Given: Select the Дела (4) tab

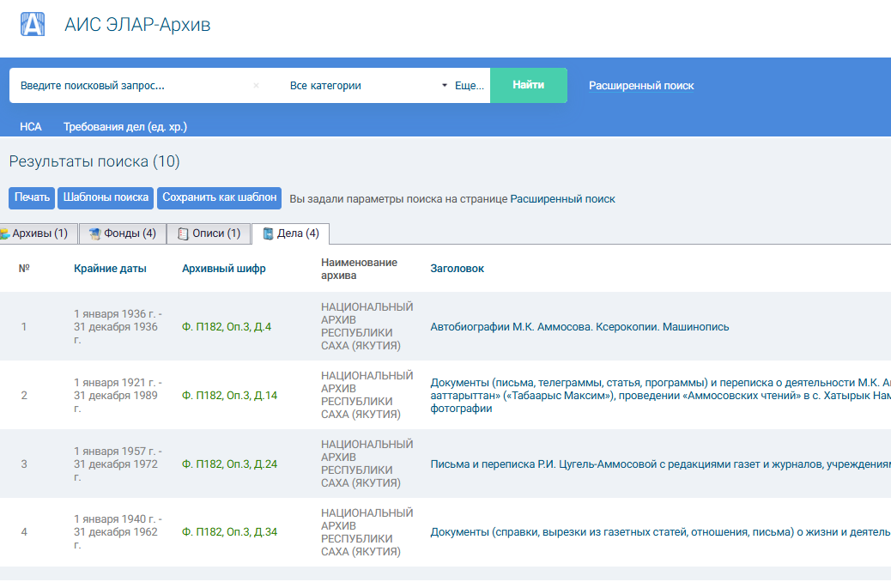Looking at the screenshot, I should pos(290,233).
